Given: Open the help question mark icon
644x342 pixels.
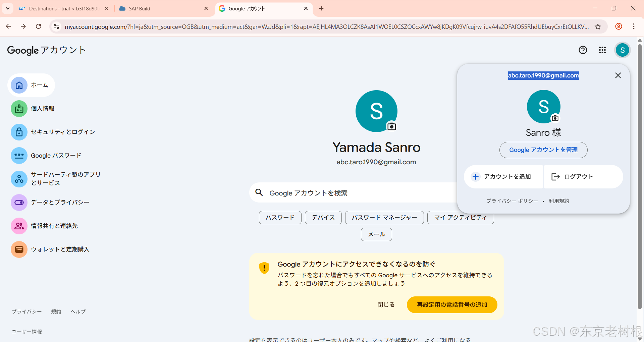Looking at the screenshot, I should point(583,50).
